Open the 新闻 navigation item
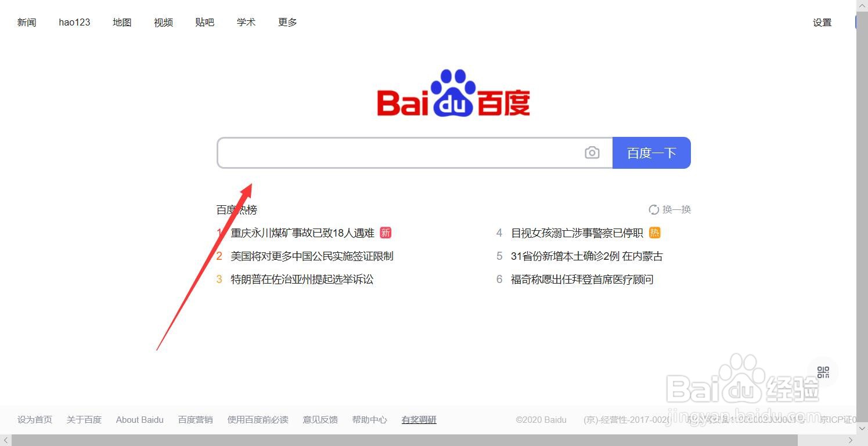The height and width of the screenshot is (446, 868). 27,22
